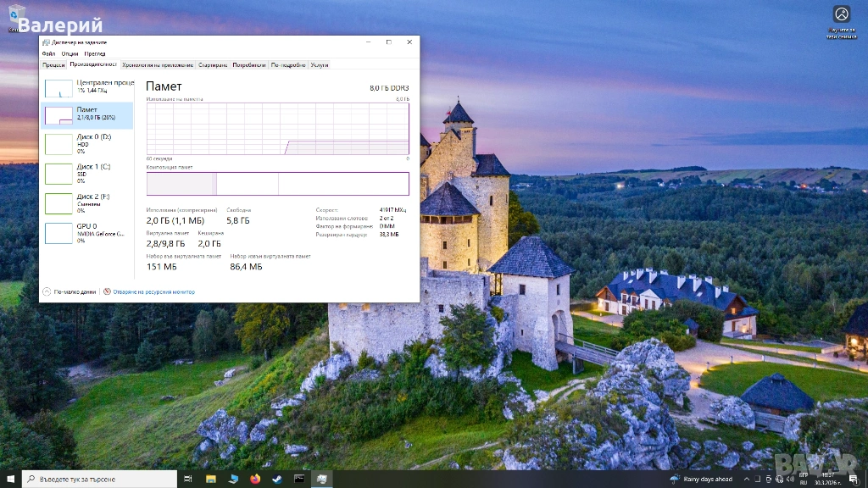Switch to the Стартиране tab
The width and height of the screenshot is (868, 488).
(x=213, y=64)
